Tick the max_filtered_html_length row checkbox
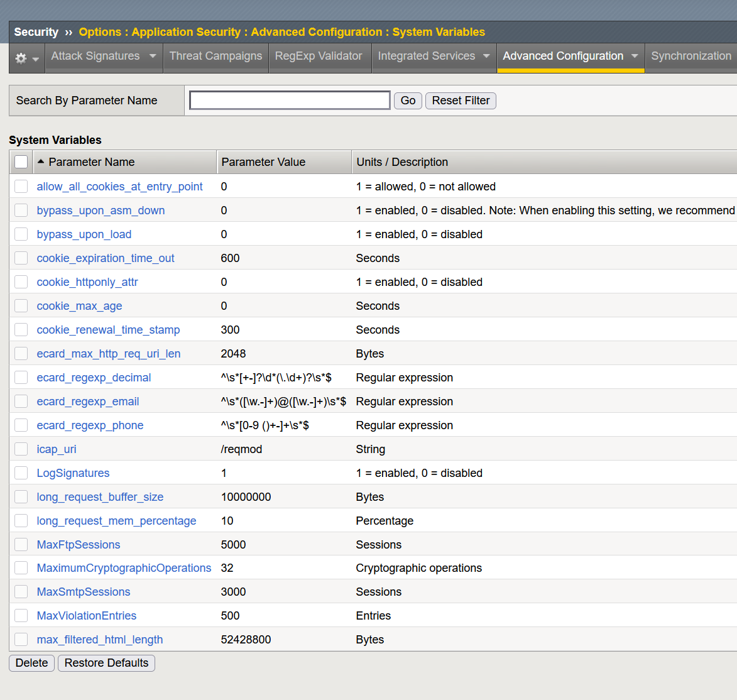The height and width of the screenshot is (700, 737). 21,640
